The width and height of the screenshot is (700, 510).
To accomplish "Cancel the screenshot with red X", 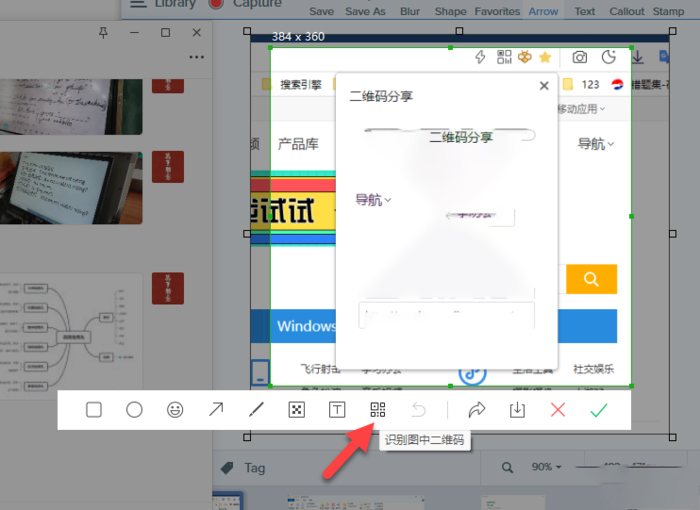I will 558,410.
